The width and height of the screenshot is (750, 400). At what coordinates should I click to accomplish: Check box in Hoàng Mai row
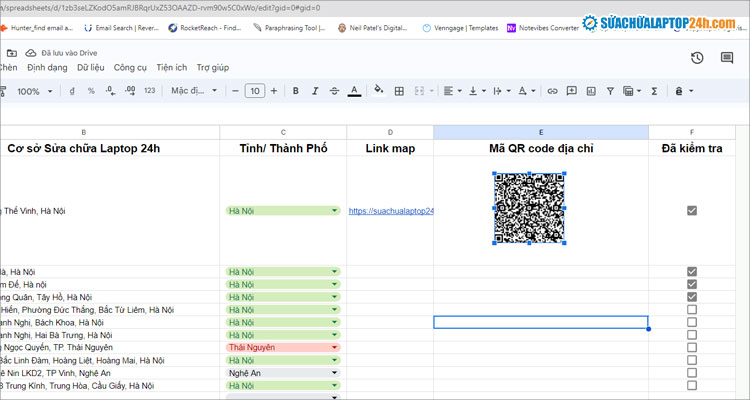692,360
